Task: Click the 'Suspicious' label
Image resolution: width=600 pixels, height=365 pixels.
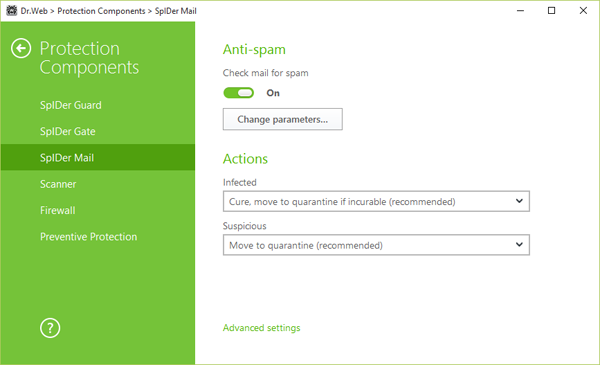Action: tap(245, 226)
